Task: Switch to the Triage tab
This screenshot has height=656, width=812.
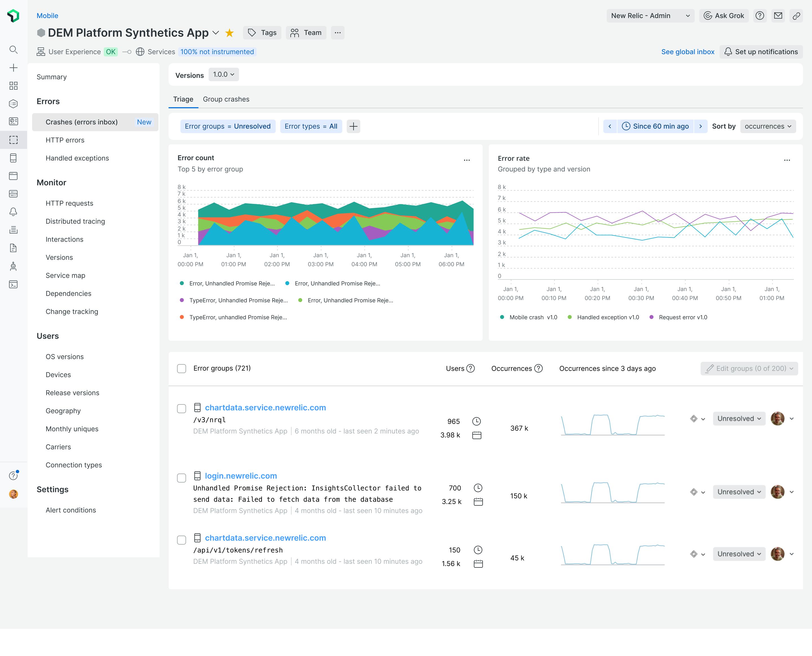Action: pyautogui.click(x=183, y=99)
